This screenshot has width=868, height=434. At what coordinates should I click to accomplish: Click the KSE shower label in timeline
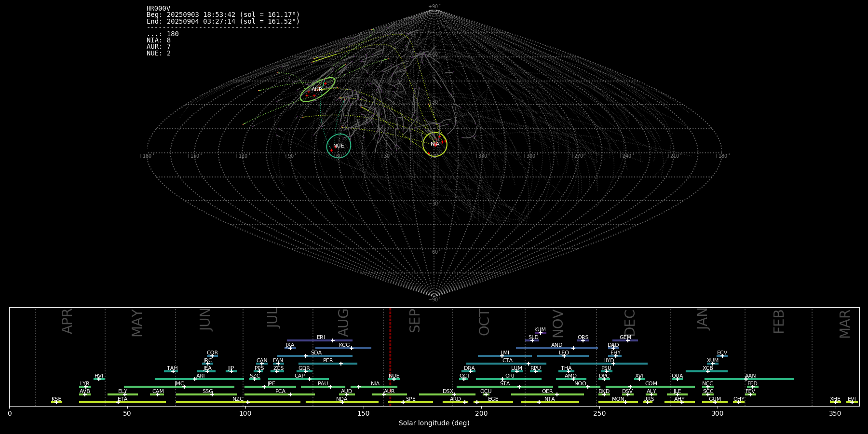coord(56,399)
